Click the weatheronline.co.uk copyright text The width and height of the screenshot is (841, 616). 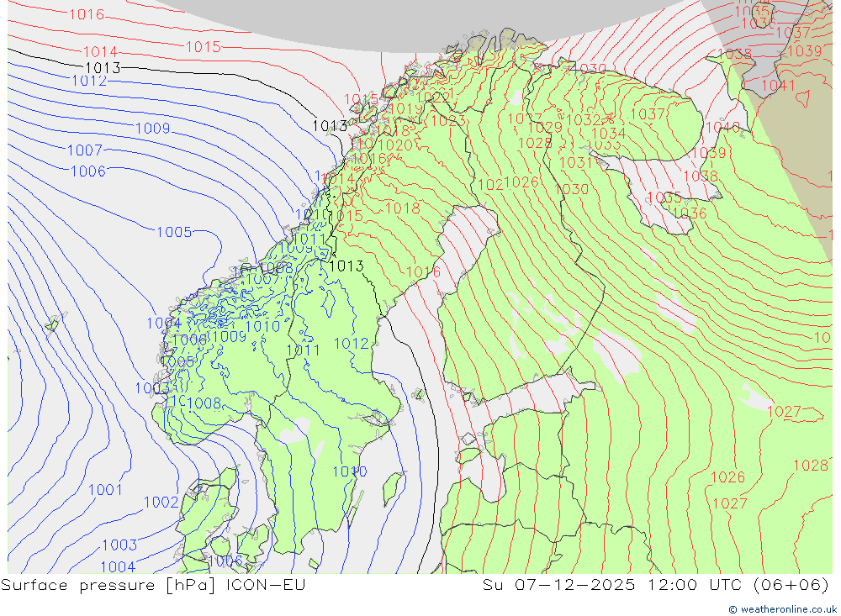click(x=782, y=609)
